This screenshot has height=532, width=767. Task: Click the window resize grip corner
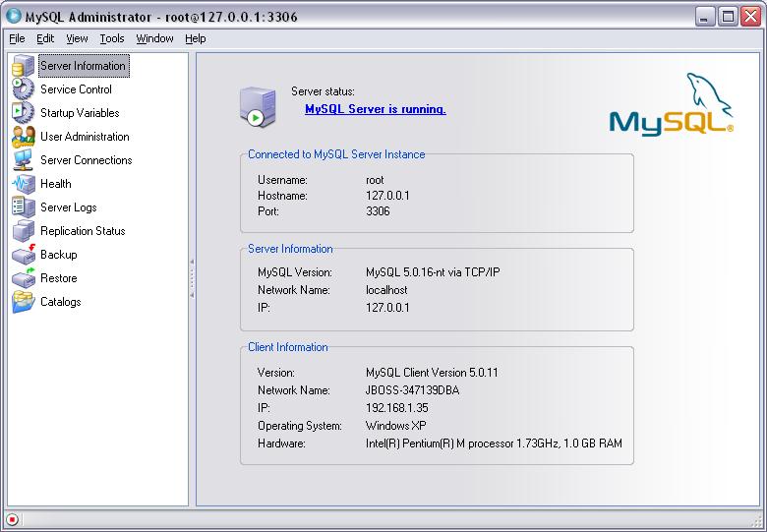point(756,521)
